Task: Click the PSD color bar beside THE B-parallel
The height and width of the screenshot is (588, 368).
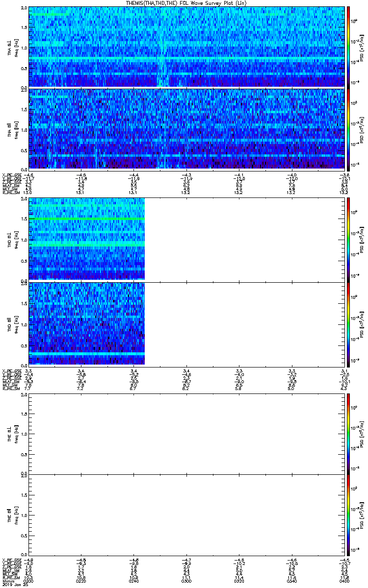Action: 348,515
